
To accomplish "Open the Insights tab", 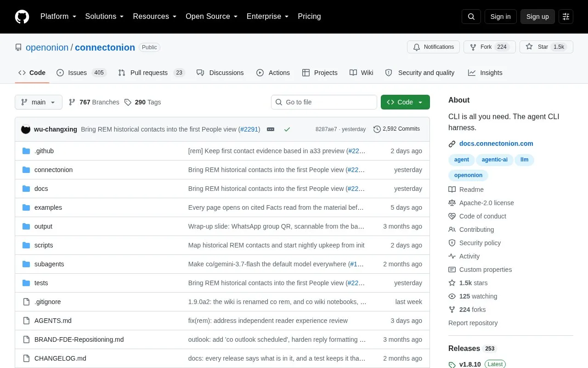I will coord(485,73).
